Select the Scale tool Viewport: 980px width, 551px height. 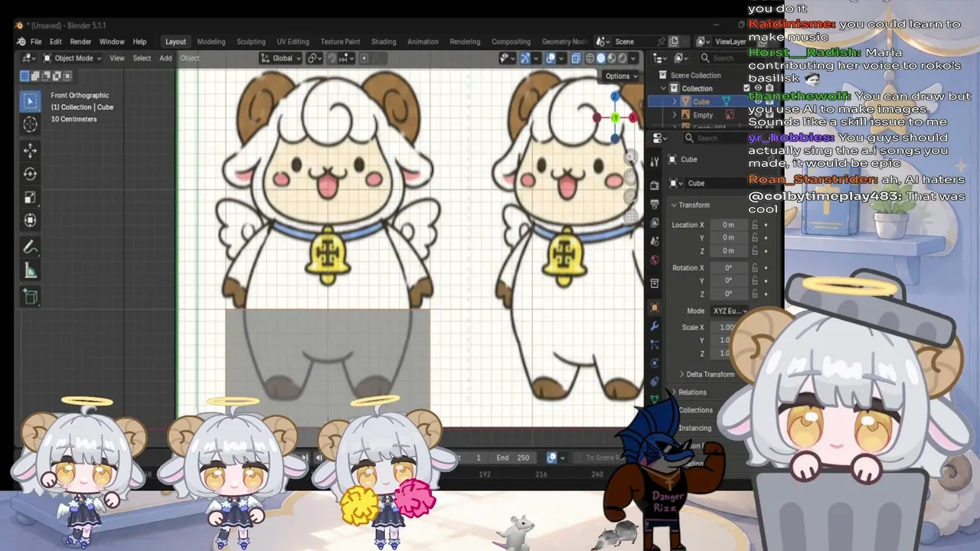click(x=31, y=197)
